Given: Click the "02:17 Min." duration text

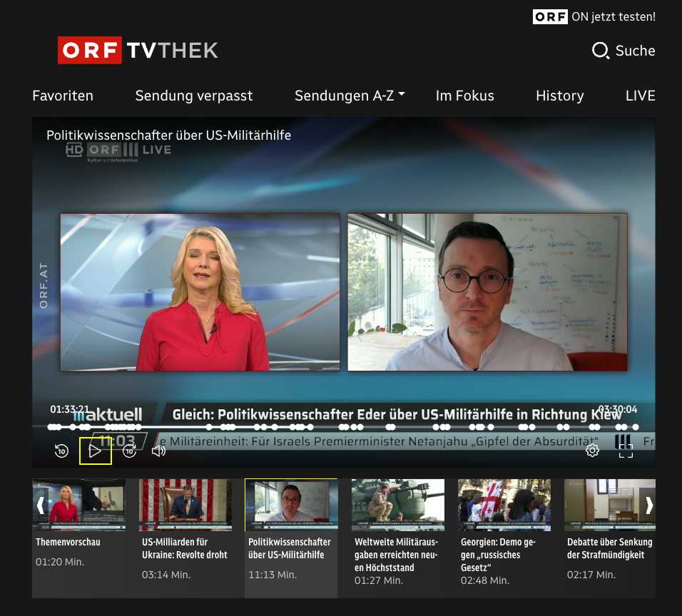Looking at the screenshot, I should 591,575.
